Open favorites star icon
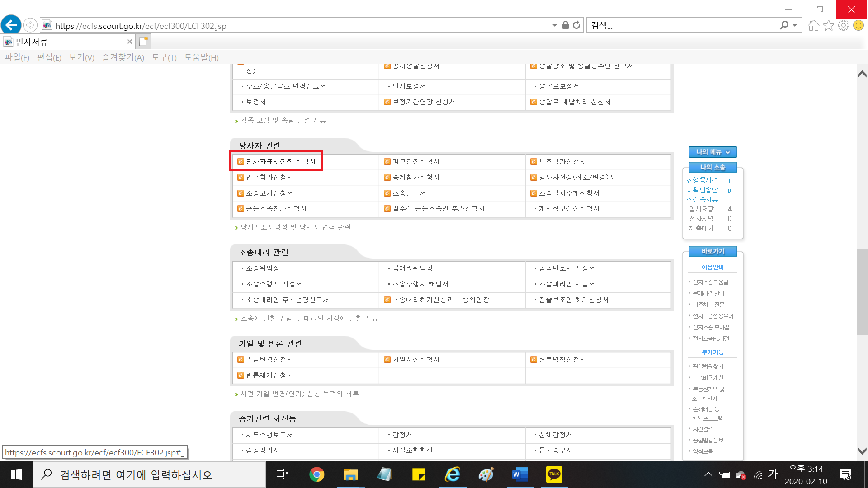Image resolution: width=868 pixels, height=488 pixels. coord(828,25)
